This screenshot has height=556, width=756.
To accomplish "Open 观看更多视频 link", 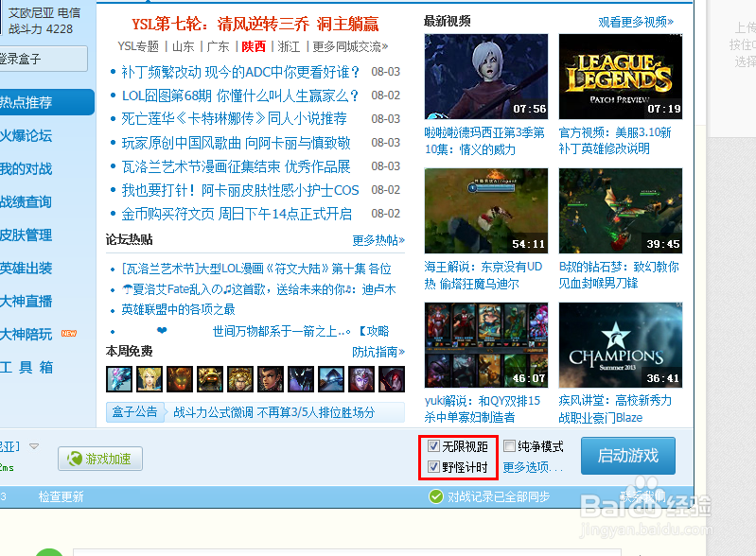I will [x=636, y=22].
